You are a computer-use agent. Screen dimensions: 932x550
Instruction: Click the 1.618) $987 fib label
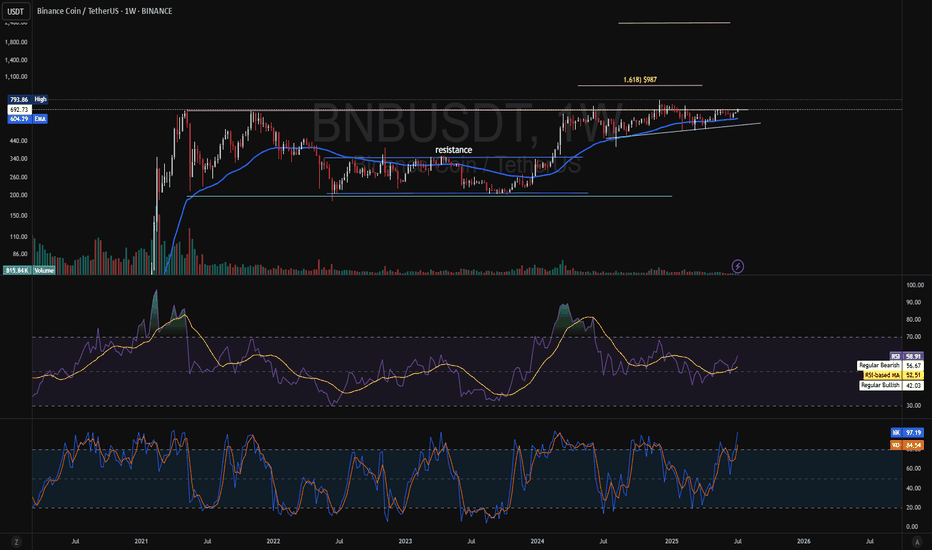[x=640, y=80]
